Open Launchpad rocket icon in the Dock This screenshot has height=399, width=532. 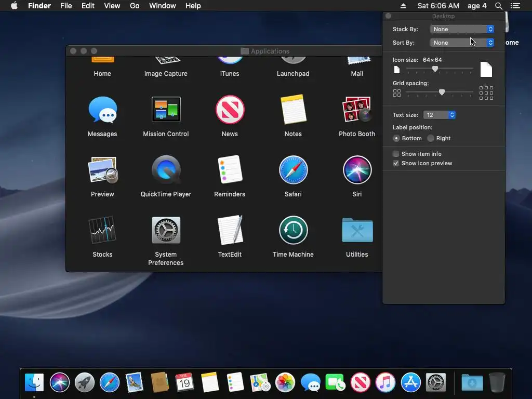(x=85, y=382)
